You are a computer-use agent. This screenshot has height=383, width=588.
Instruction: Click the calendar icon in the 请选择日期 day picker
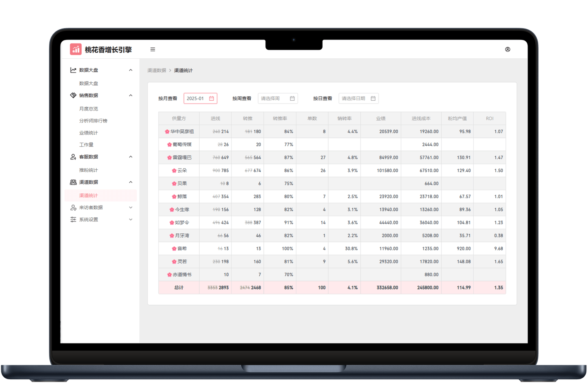coord(373,98)
